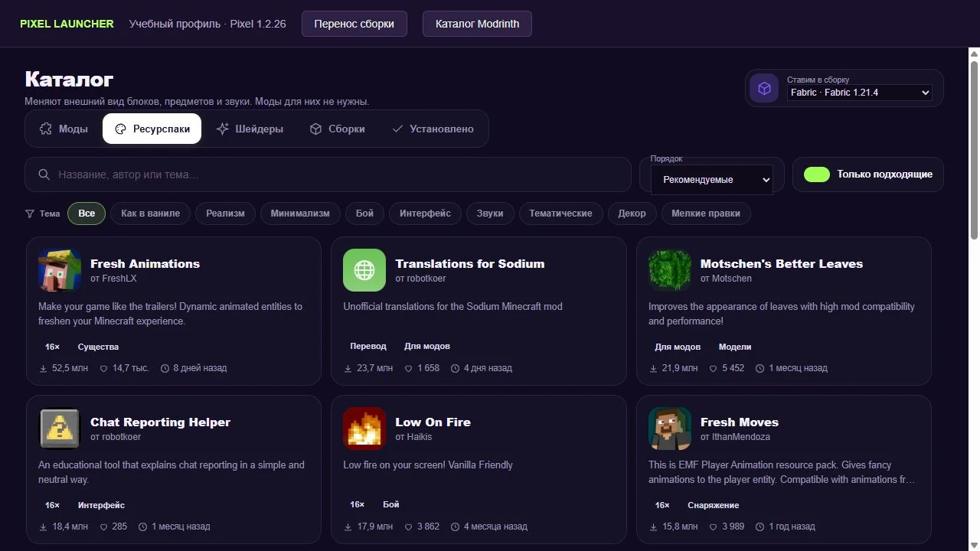This screenshot has width=980, height=551.
Task: Filter by 'Бой' theme chip
Action: click(365, 214)
